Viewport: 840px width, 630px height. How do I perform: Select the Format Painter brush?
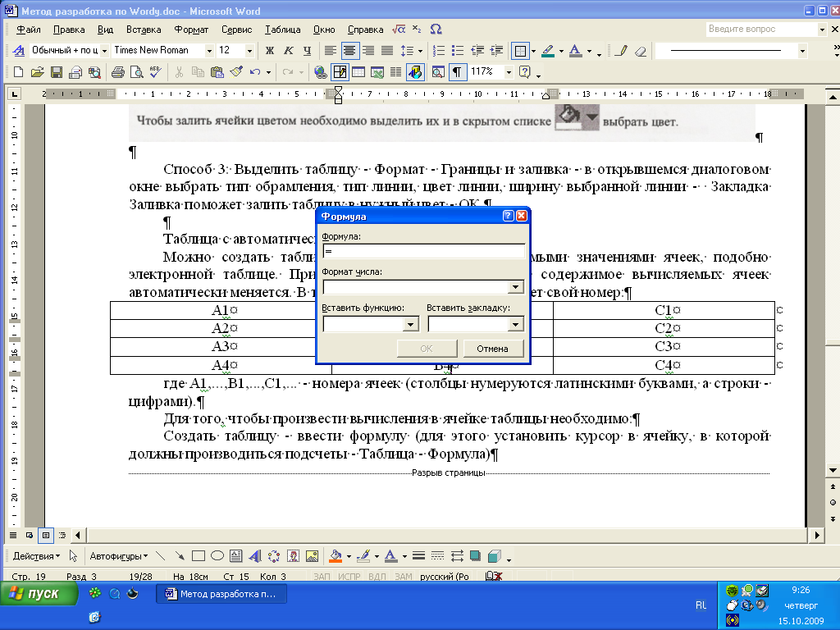235,72
